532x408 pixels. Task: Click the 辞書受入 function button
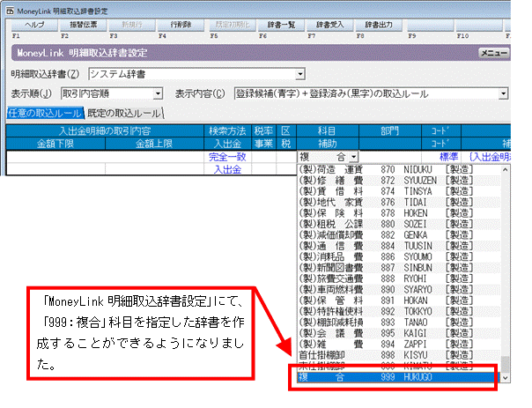[x=329, y=25]
